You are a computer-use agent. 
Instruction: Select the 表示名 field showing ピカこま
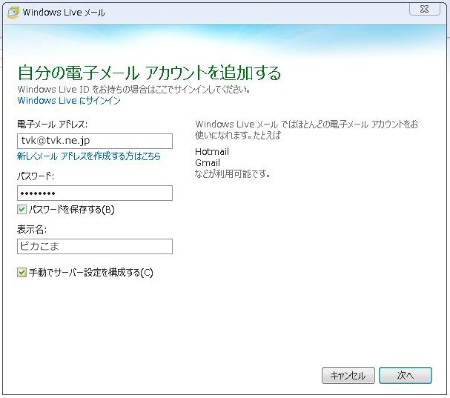point(95,246)
